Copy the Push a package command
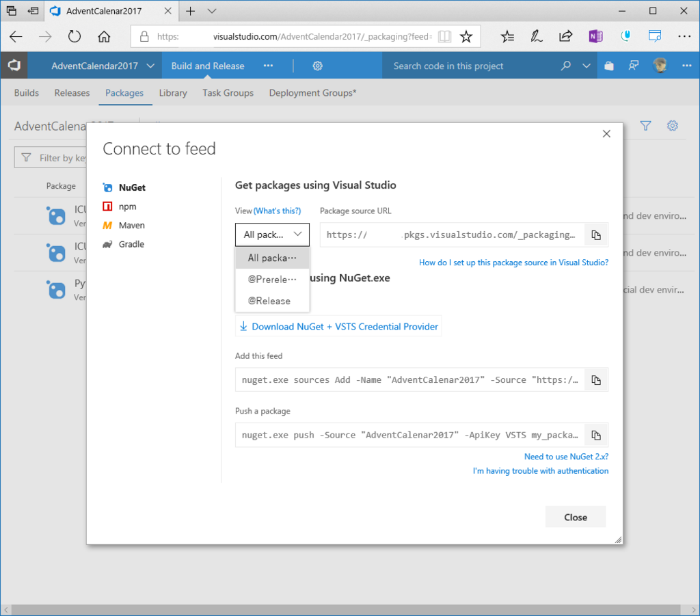Viewport: 700px width, 616px height. tap(596, 436)
